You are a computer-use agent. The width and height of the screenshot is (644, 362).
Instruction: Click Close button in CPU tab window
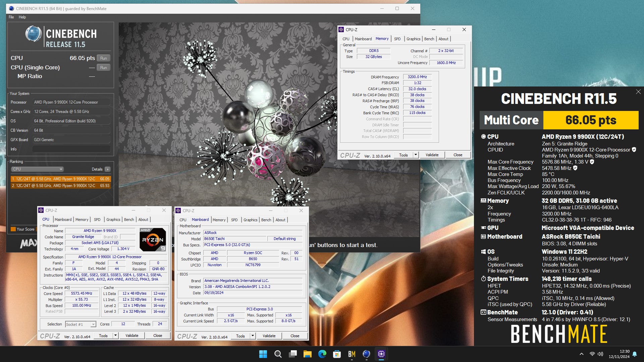[158, 336]
